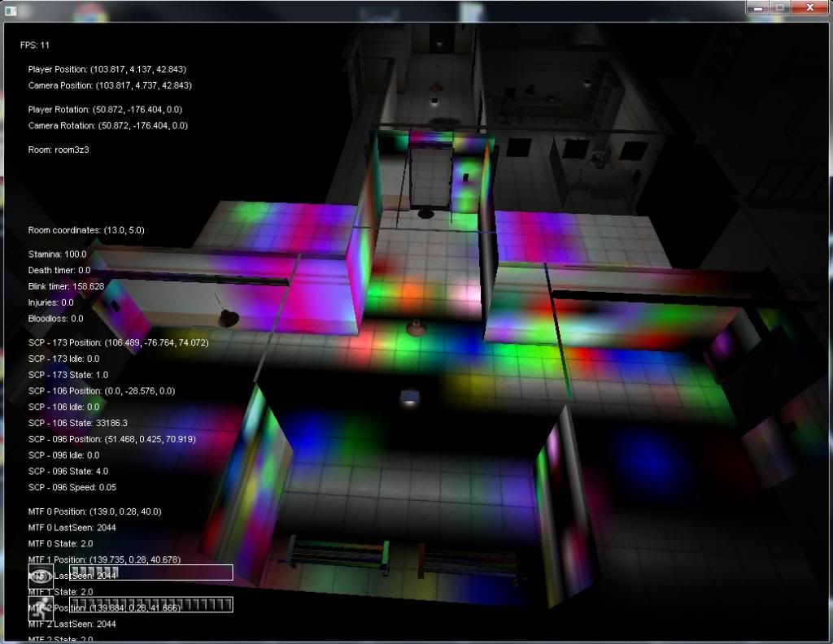Screen dimensions: 833x644
Task: Click the 'FPS: 11' readout
Action: point(34,45)
